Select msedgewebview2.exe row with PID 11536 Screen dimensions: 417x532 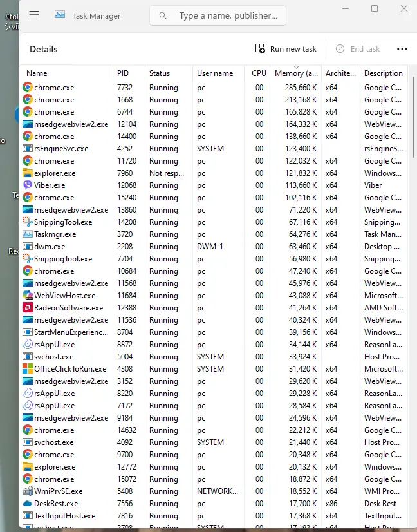[x=214, y=320]
